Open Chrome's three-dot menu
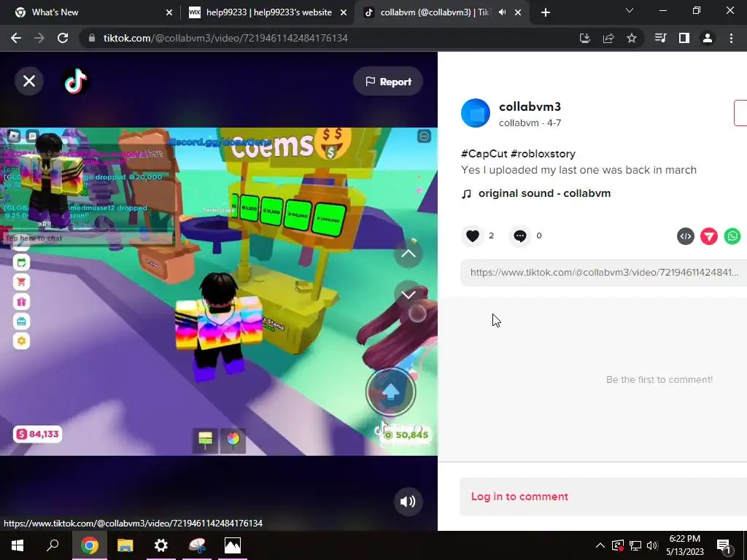This screenshot has height=560, width=747. click(x=731, y=38)
